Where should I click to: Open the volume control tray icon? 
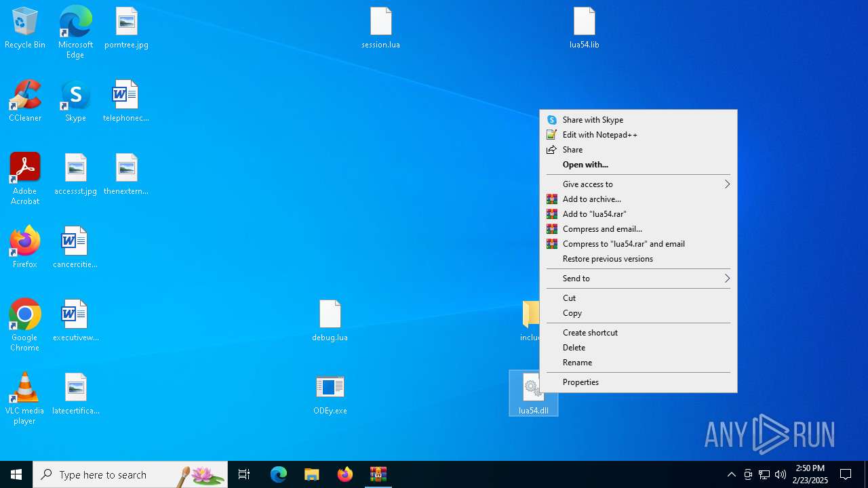[781, 474]
